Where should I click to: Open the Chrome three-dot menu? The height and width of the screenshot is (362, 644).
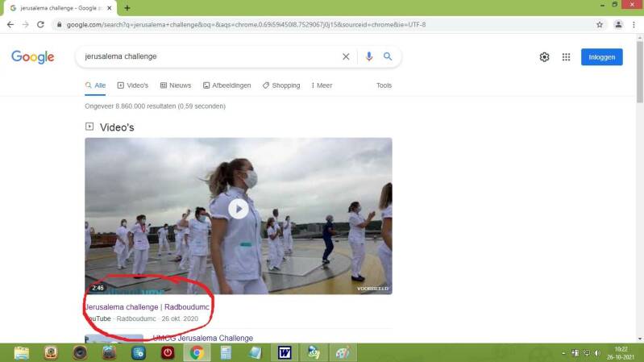coord(634,25)
